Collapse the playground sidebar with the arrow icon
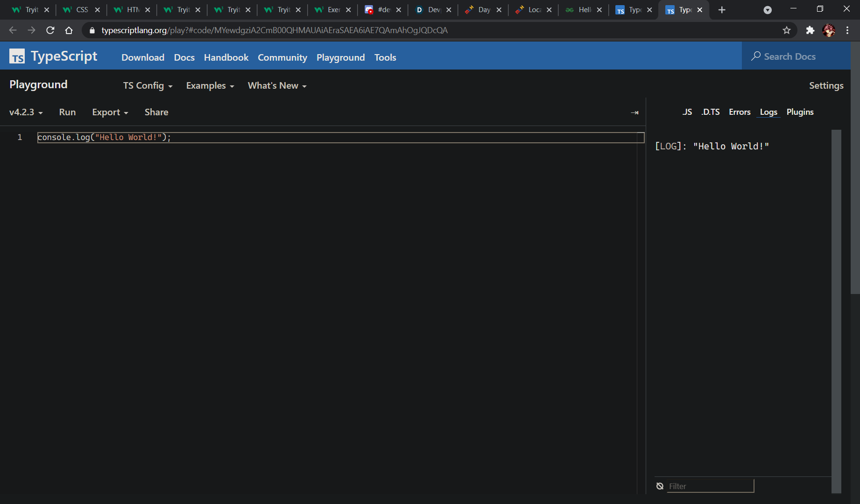This screenshot has width=860, height=504. tap(634, 112)
